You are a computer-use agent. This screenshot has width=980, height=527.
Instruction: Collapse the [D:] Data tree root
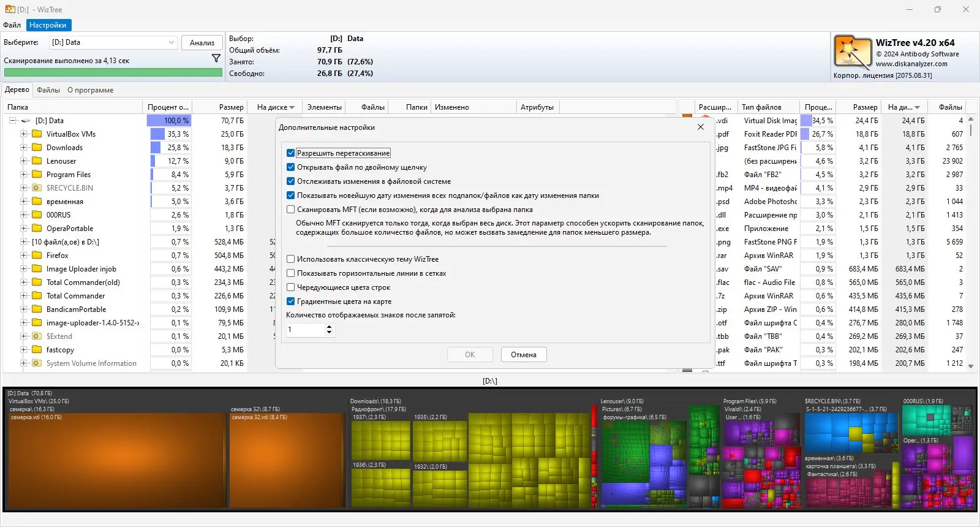pyautogui.click(x=12, y=121)
